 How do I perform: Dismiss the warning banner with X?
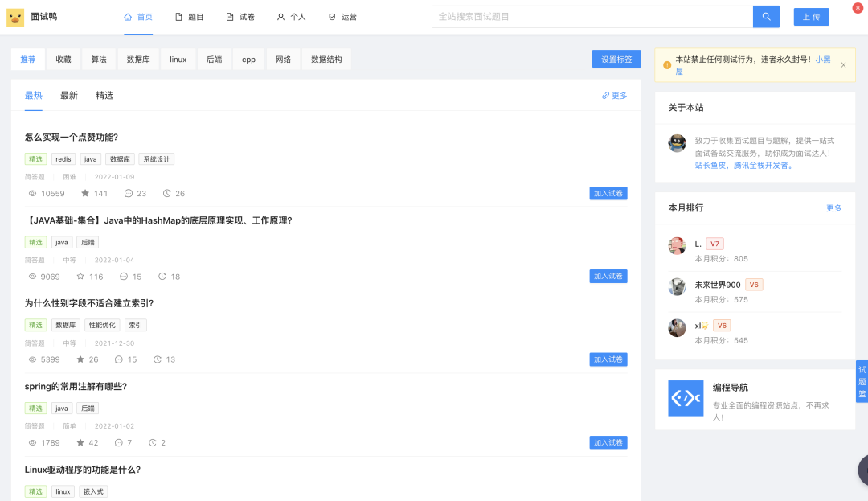click(x=843, y=65)
